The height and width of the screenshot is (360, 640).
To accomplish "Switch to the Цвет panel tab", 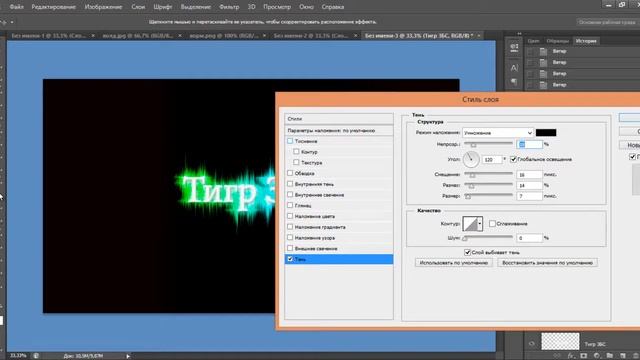I will coord(533,41).
